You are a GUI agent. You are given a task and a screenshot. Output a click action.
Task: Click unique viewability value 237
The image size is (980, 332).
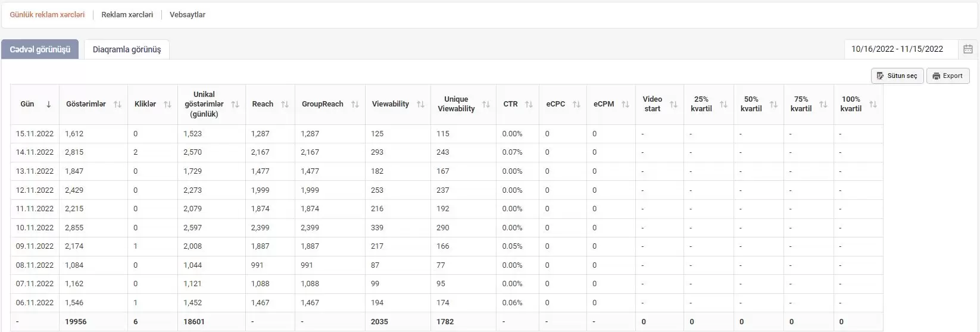tap(443, 190)
